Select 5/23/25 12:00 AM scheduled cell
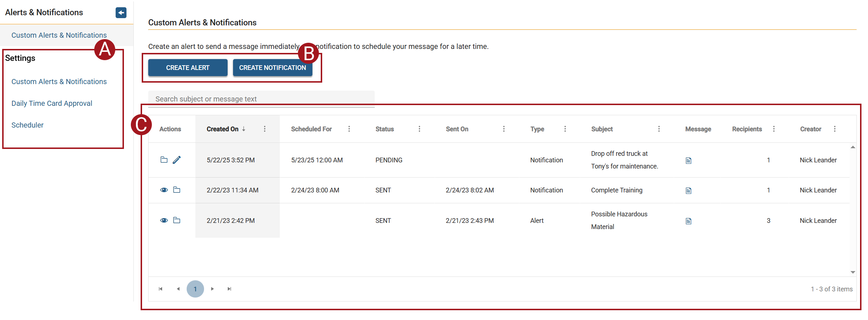 pyautogui.click(x=317, y=160)
